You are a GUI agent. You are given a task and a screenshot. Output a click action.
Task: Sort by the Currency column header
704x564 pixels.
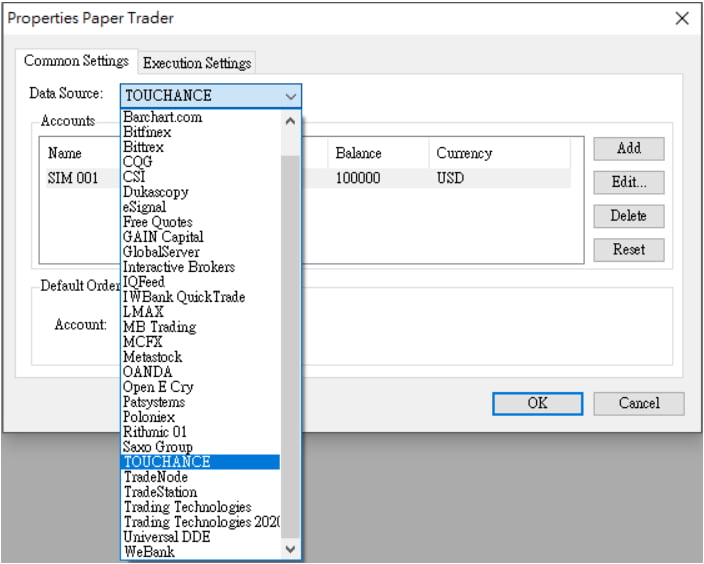click(x=499, y=153)
